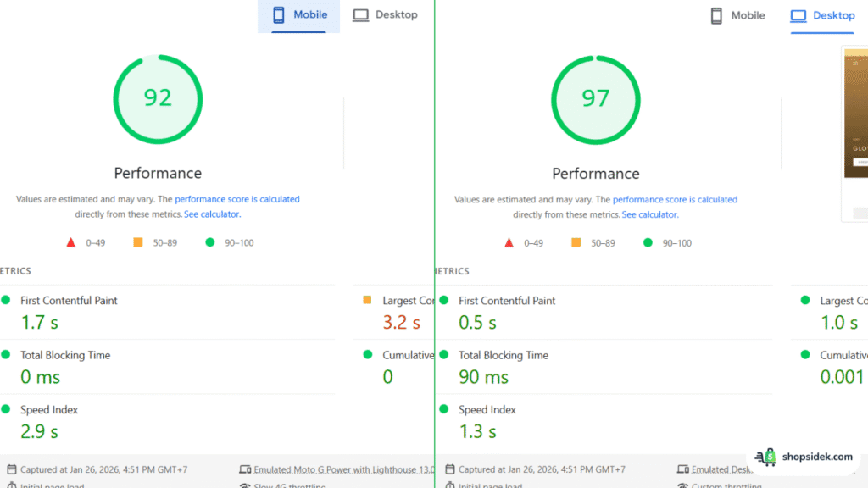Toggle the green dot beside Total Blocking Time
This screenshot has width=868, height=488.
pos(8,355)
